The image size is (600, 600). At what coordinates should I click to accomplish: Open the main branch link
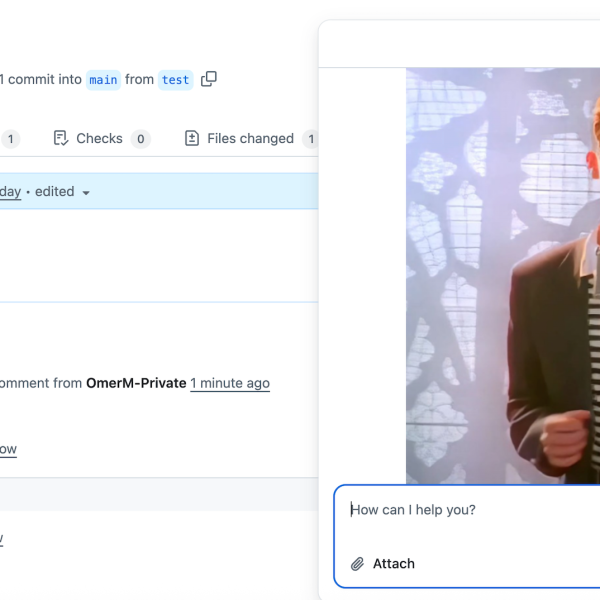click(x=103, y=80)
